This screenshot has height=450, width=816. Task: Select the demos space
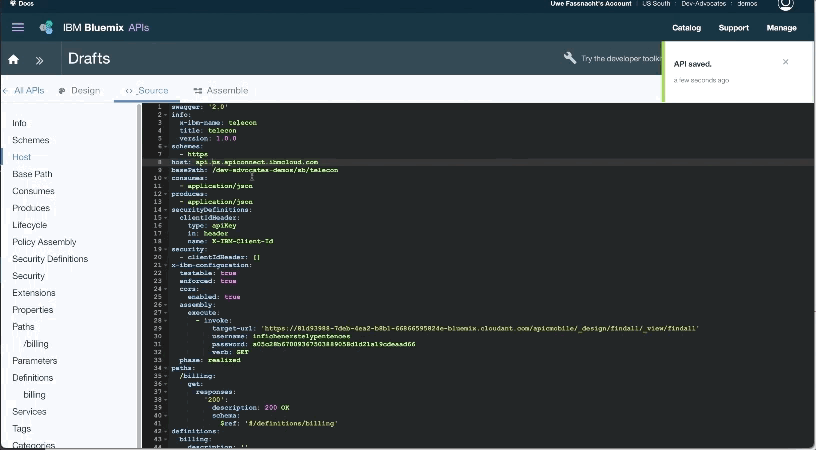747,4
